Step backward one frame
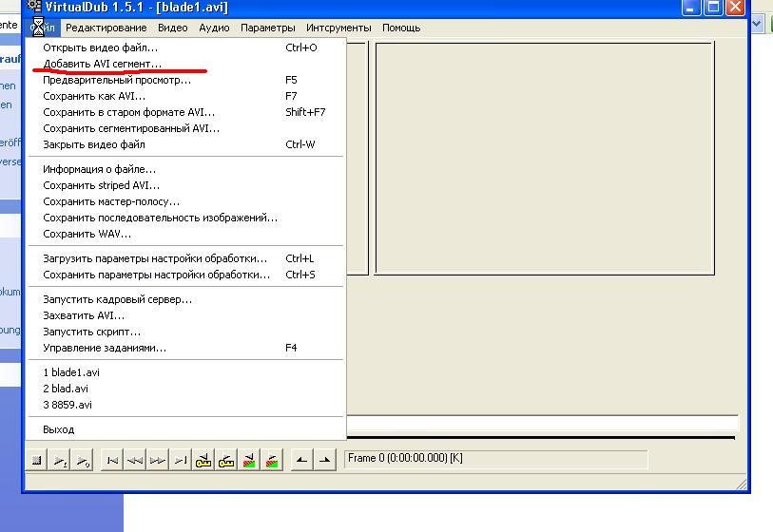Image resolution: width=773 pixels, height=532 pixels. pos(135,461)
